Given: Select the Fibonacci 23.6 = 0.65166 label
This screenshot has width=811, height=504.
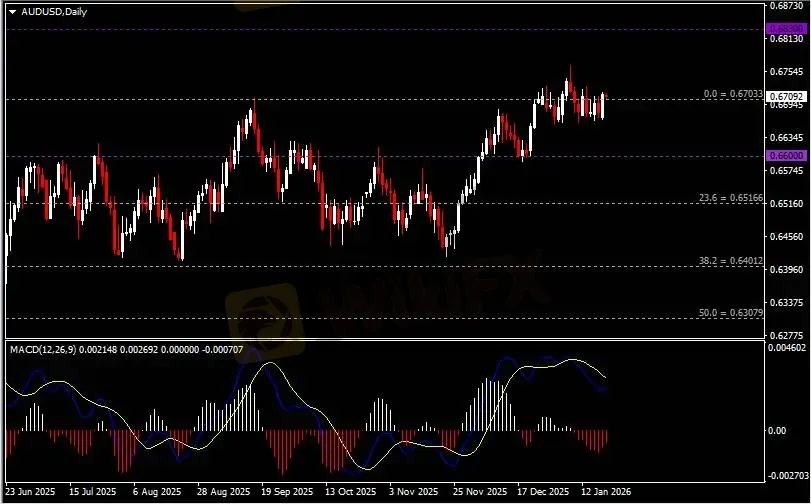Looking at the screenshot, I should (731, 199).
